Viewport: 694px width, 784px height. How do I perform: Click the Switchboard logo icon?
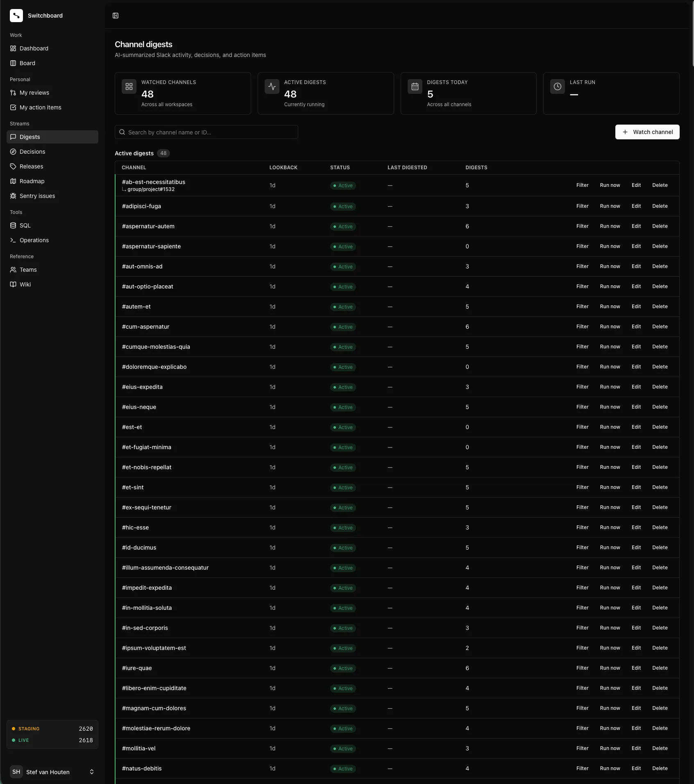16,16
